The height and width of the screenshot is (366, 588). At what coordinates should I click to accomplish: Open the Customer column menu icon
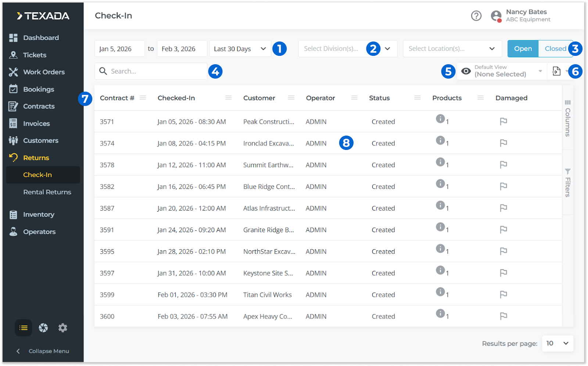point(291,98)
